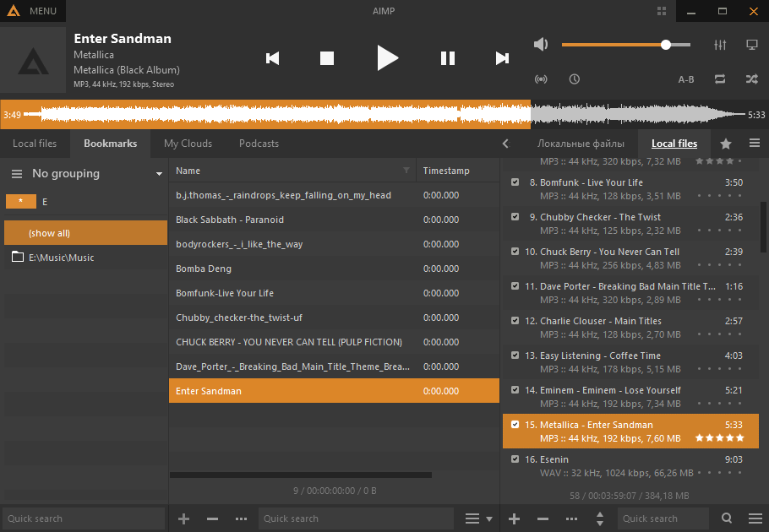This screenshot has height=532, width=769.
Task: Open the AIMP main MENU
Action: (32, 11)
